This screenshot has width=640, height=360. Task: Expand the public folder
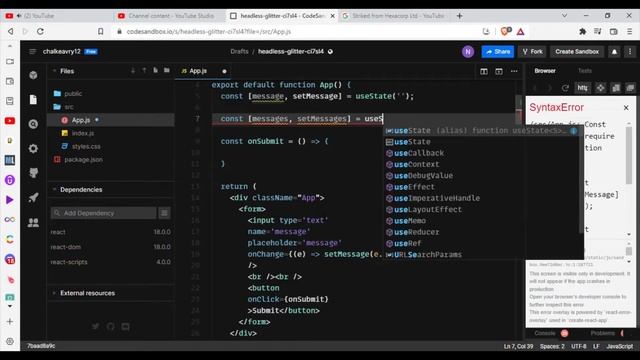[111, 93]
